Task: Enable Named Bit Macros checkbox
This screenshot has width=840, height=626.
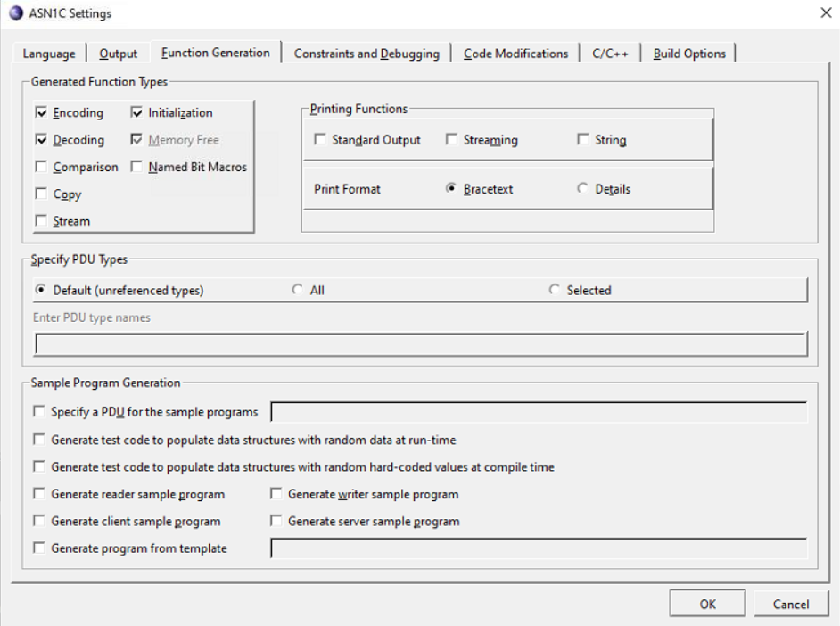Action: (x=136, y=167)
